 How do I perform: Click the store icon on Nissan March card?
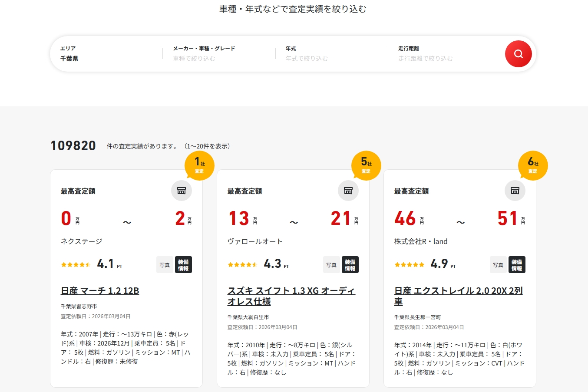click(182, 191)
